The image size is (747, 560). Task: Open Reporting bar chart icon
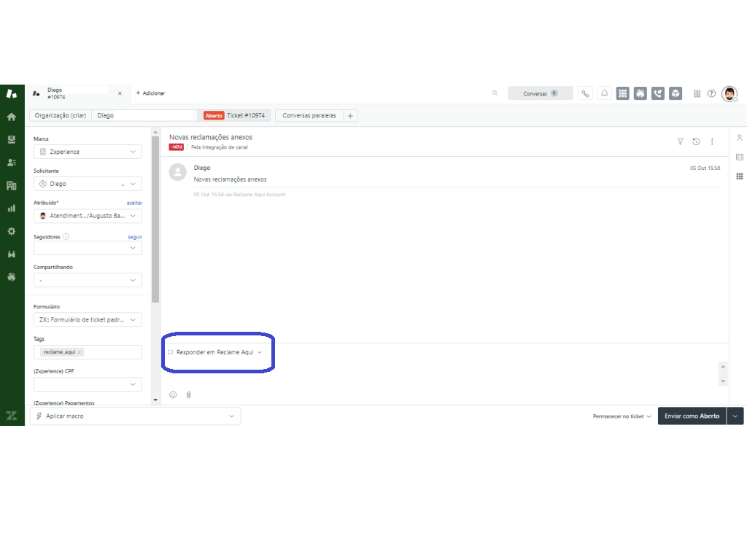click(x=12, y=208)
